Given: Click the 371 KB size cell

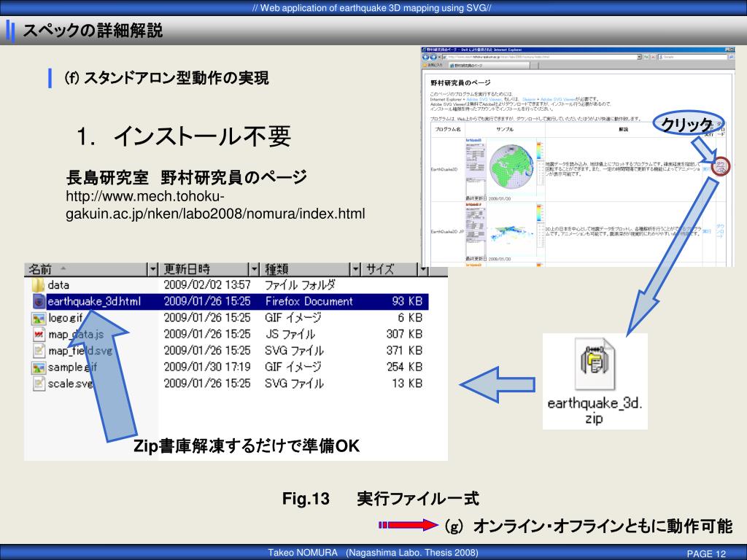Looking at the screenshot, I should click(404, 351).
